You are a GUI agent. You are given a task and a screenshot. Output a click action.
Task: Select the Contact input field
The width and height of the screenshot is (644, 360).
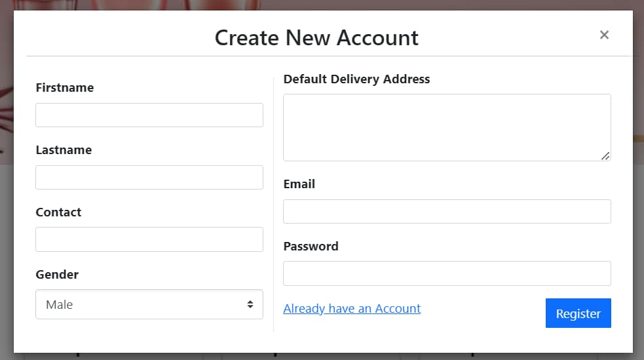(x=149, y=239)
